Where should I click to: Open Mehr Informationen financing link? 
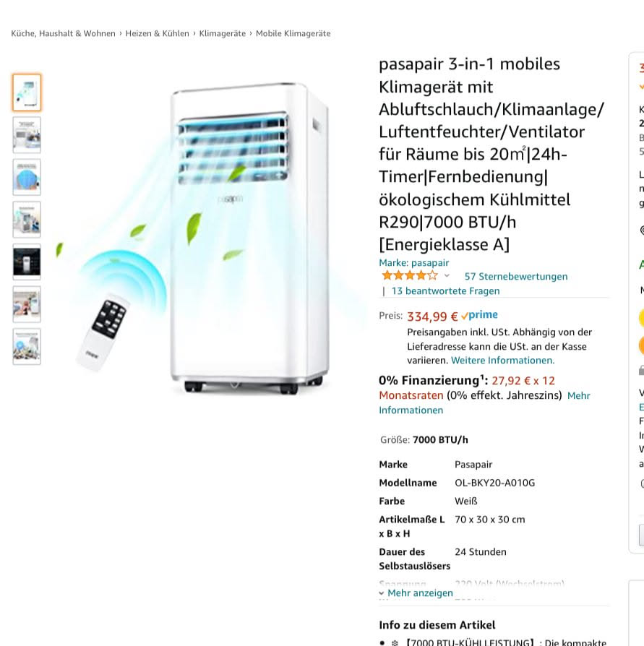[x=484, y=403]
